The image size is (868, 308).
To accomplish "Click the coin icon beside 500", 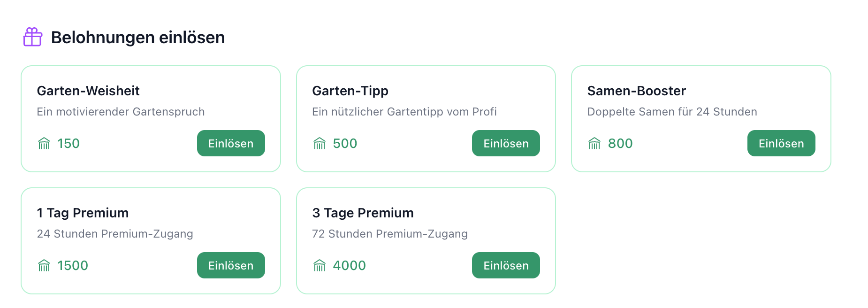I will coord(320,143).
